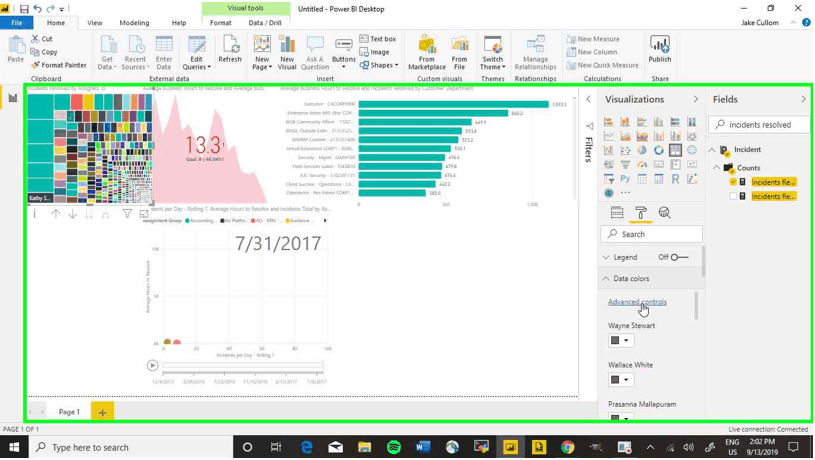Click the Save icon in quick access toolbar
815x460 pixels.
point(24,9)
